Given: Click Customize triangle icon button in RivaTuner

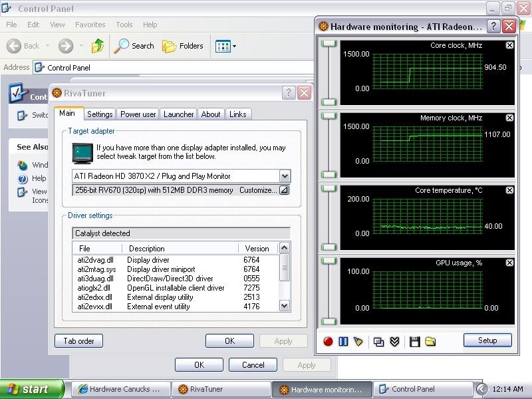Looking at the screenshot, I should [284, 190].
